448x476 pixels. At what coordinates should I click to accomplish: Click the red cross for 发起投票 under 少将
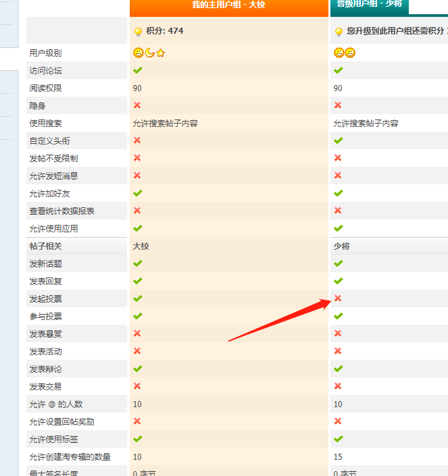coord(338,298)
